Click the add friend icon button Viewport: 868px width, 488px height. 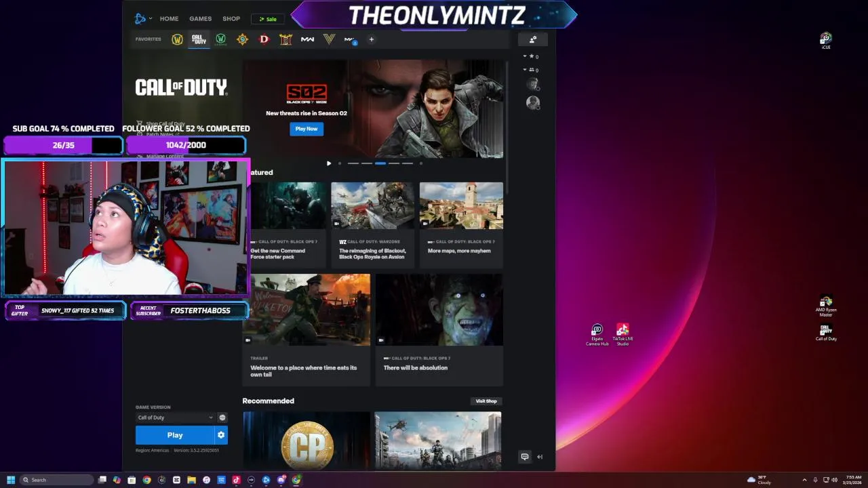[533, 39]
